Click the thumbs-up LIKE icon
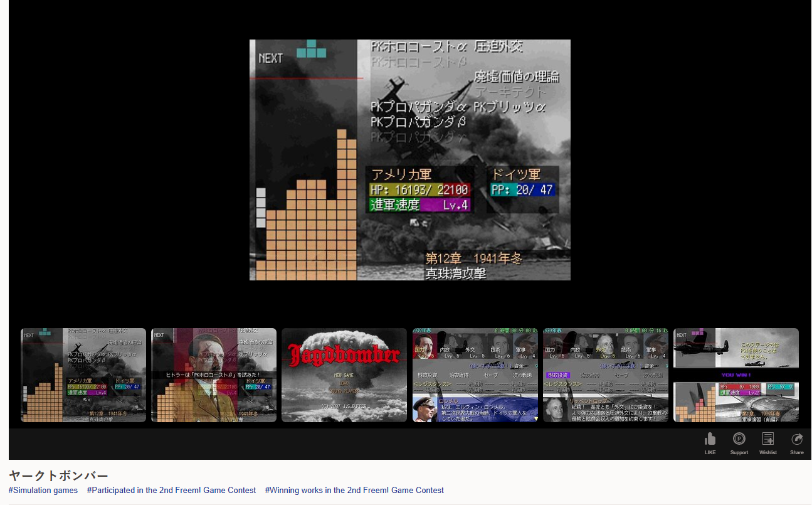This screenshot has height=505, width=812. tap(710, 439)
